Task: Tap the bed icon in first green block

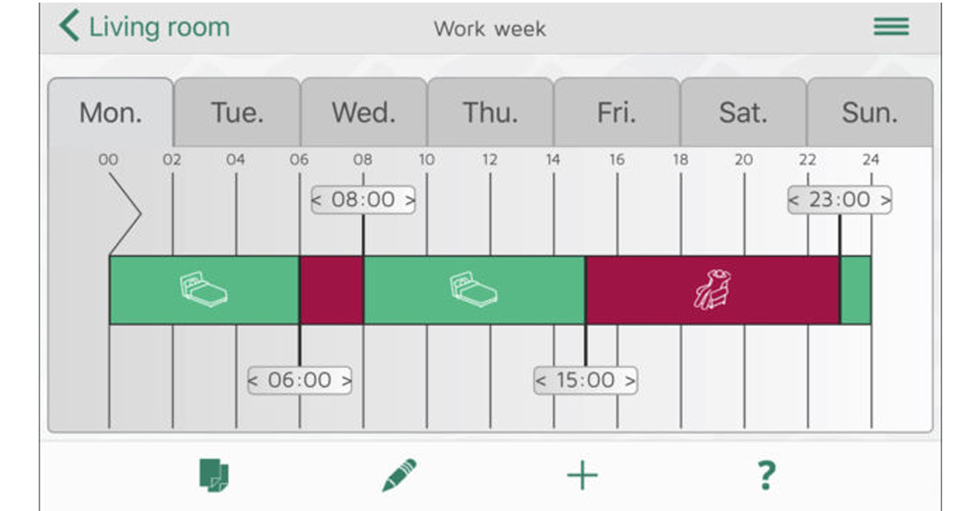Action: (204, 289)
